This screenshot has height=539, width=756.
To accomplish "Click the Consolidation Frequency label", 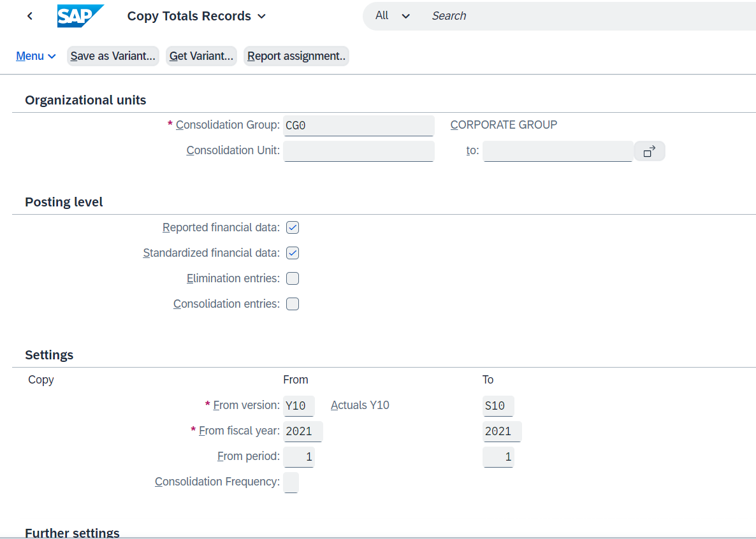I will 217,482.
